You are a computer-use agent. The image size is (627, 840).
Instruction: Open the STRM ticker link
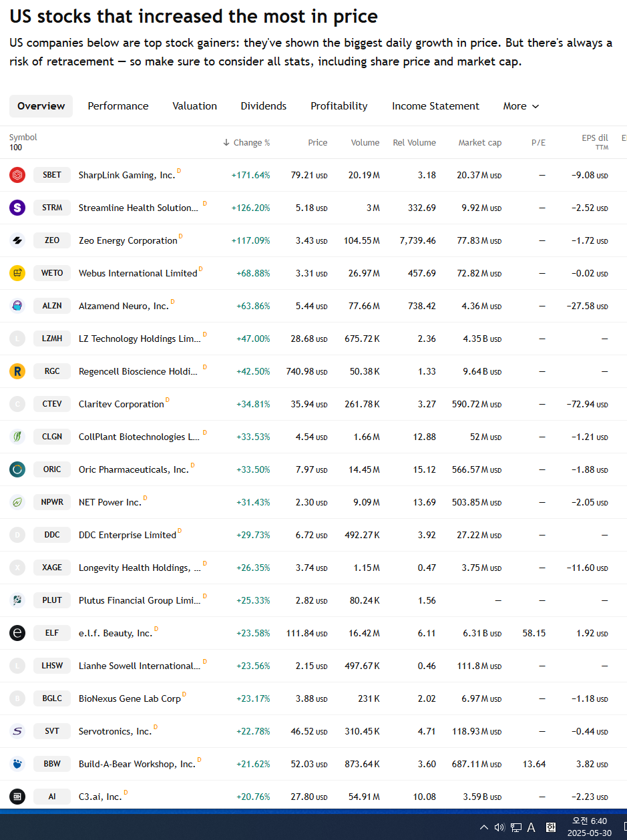point(52,208)
